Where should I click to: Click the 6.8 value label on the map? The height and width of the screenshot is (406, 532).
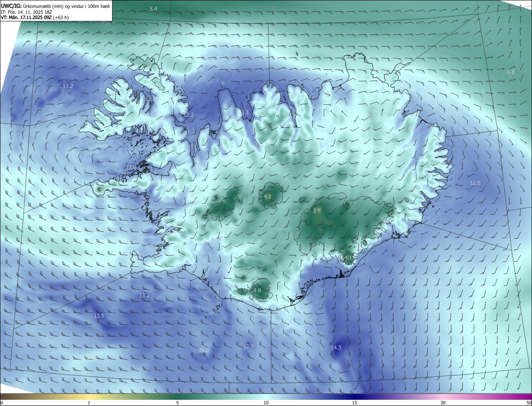tap(511, 72)
